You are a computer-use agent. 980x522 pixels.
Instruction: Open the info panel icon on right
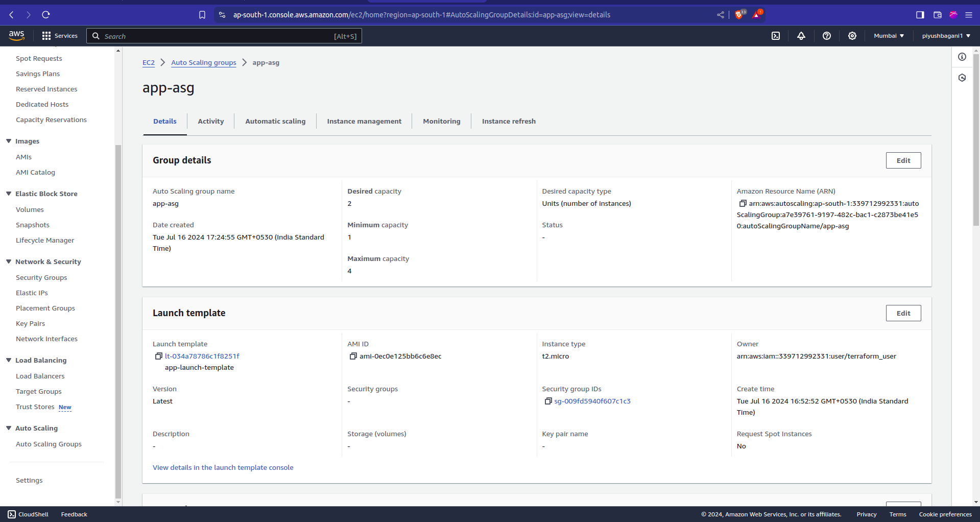point(962,57)
